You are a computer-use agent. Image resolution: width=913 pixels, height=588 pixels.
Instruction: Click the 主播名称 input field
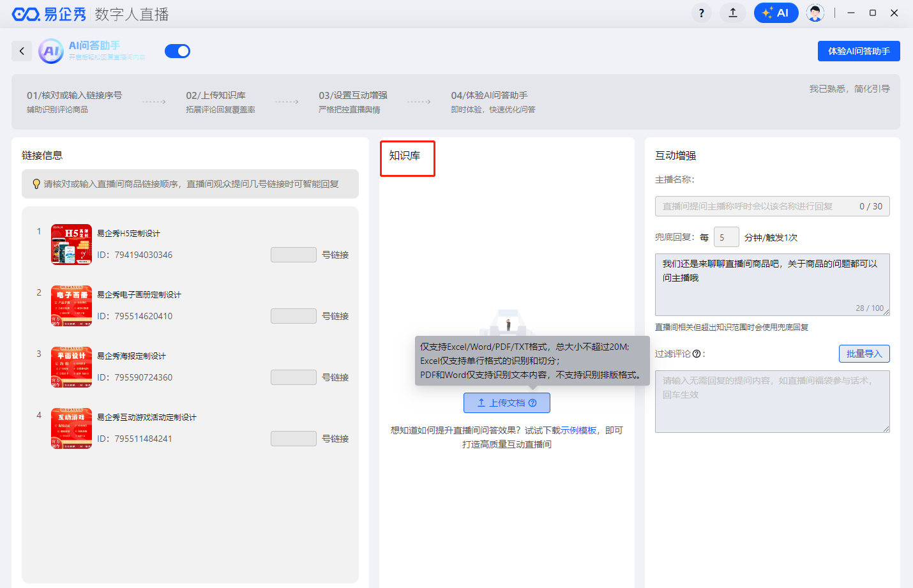tap(773, 206)
